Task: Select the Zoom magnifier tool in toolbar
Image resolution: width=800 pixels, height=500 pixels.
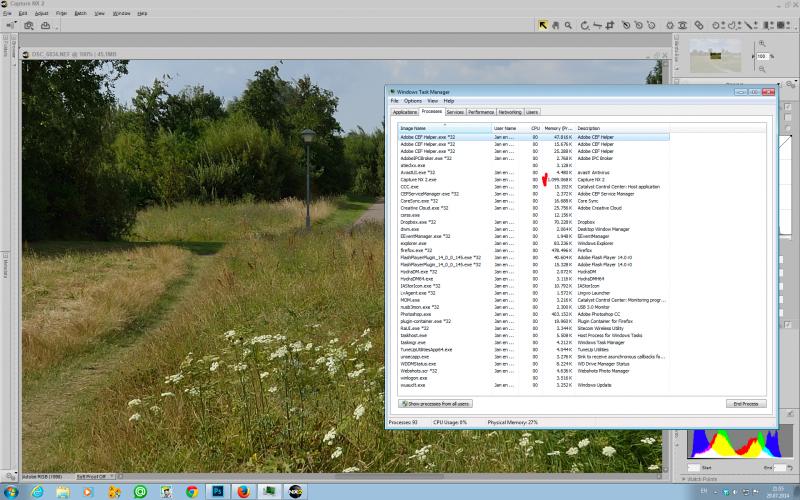Action: click(568, 25)
